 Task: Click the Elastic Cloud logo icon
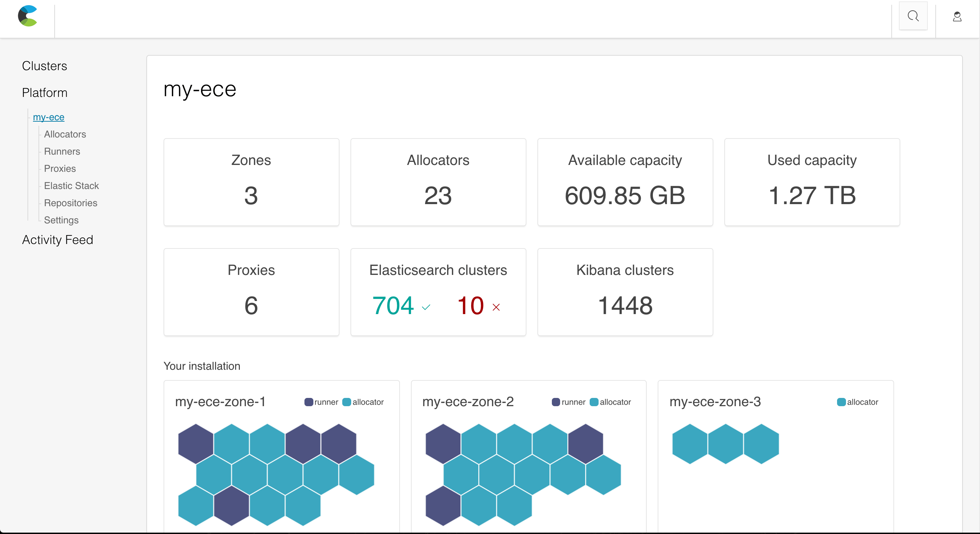tap(27, 16)
